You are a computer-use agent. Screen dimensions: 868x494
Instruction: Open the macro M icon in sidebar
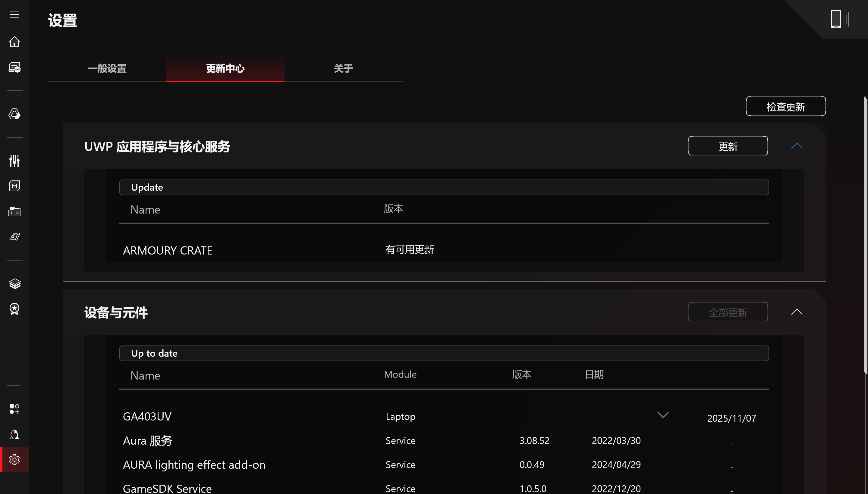point(14,186)
